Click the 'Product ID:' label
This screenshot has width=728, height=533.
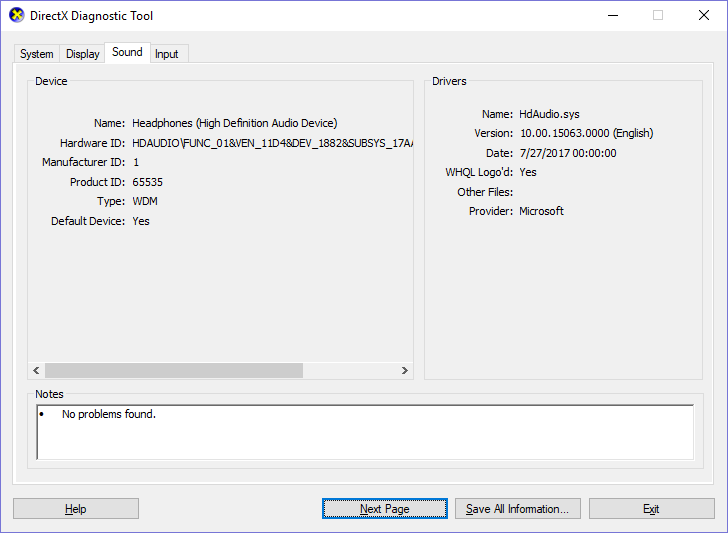tap(98, 182)
